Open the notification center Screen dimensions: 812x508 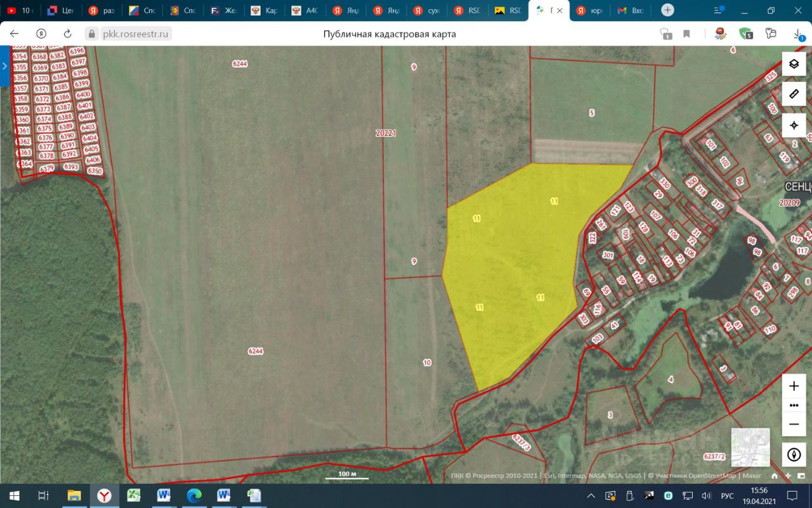(x=793, y=495)
